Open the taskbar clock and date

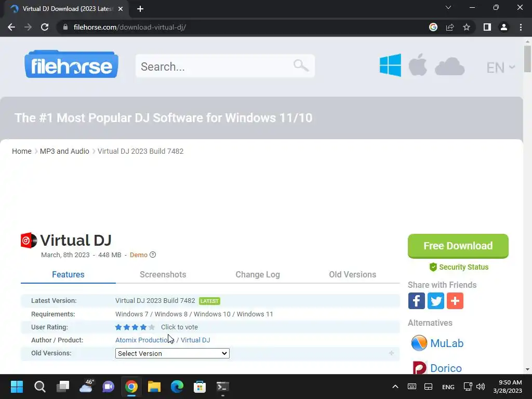point(508,387)
